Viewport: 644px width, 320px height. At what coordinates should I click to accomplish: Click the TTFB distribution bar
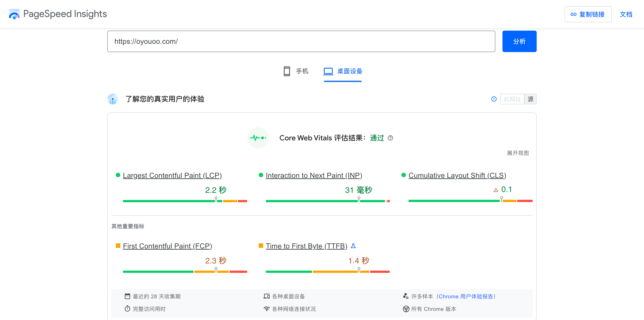click(328, 272)
